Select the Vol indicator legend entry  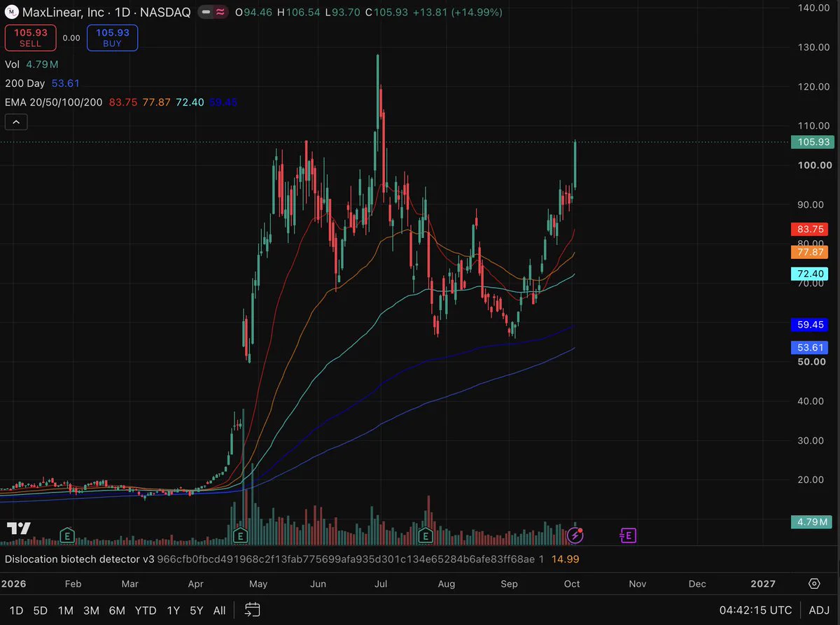(31, 64)
